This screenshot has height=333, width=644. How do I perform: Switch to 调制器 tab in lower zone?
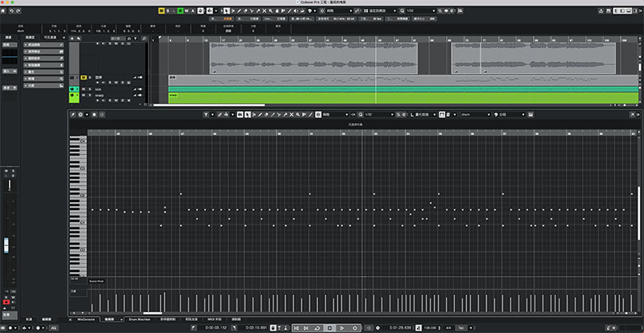point(236,319)
